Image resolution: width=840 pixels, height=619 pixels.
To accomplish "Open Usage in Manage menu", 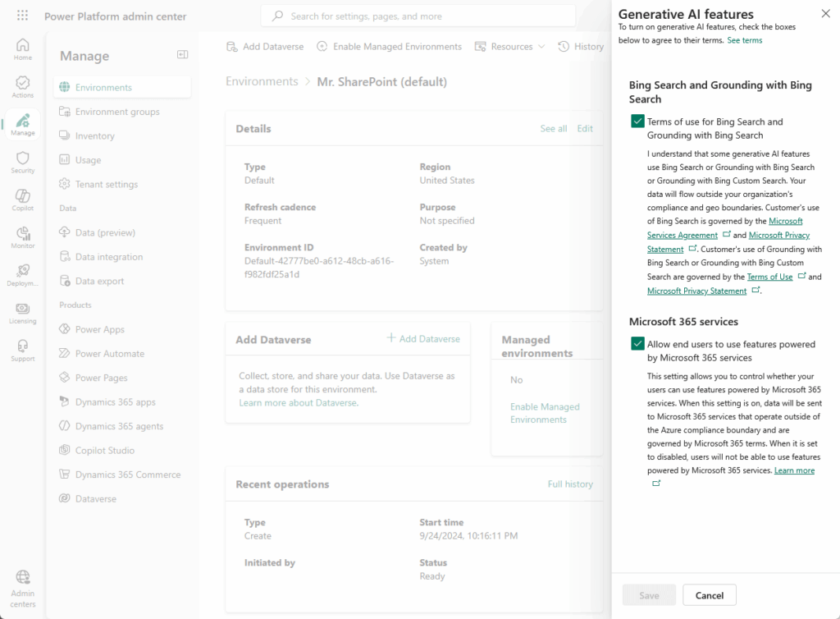I will click(x=122, y=160).
